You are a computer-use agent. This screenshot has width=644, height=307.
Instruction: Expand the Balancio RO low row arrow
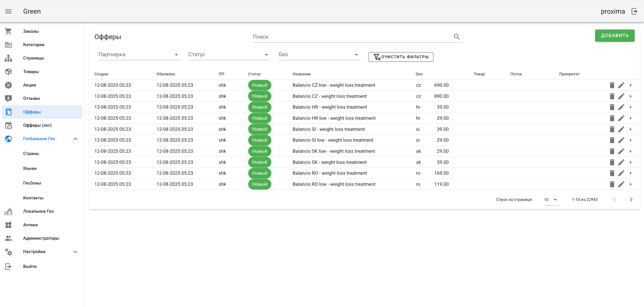(x=631, y=184)
